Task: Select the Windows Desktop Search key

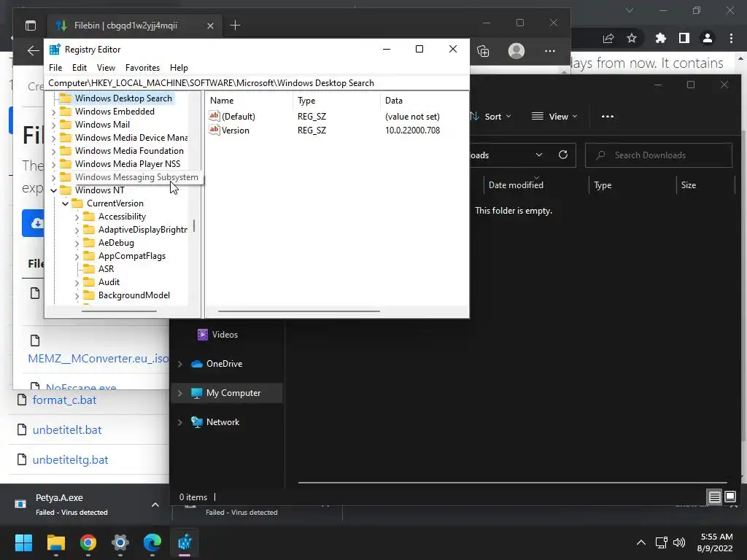Action: pos(123,98)
